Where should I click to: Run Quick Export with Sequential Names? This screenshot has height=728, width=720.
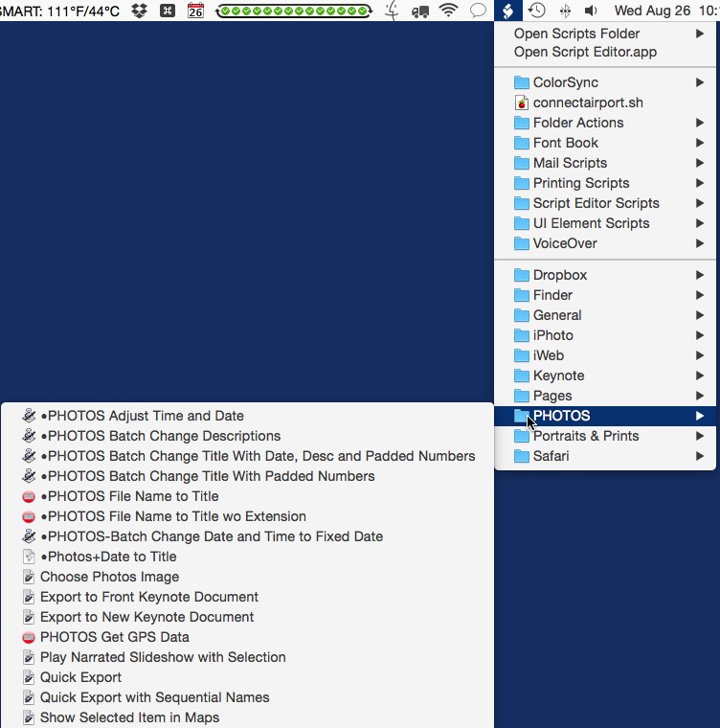point(247,697)
